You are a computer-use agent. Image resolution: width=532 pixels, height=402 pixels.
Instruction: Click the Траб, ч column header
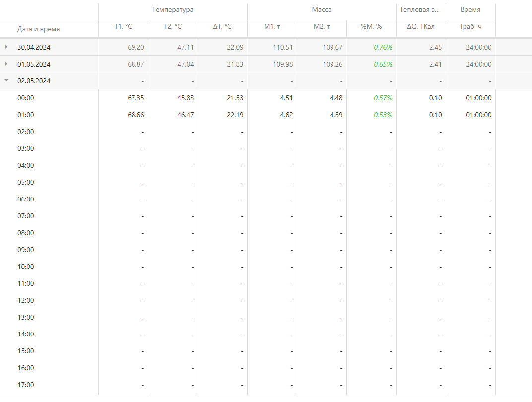tap(470, 27)
